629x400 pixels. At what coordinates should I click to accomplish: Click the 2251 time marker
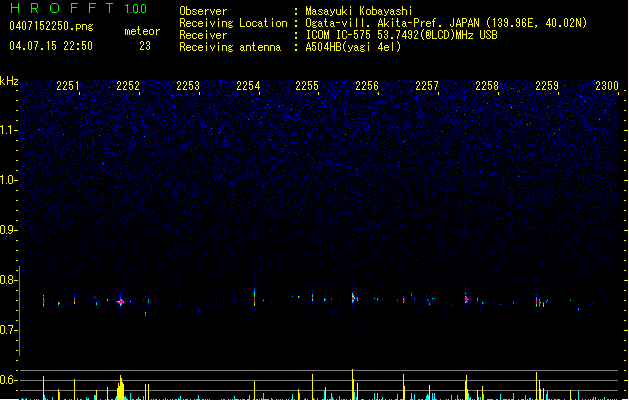click(x=68, y=86)
